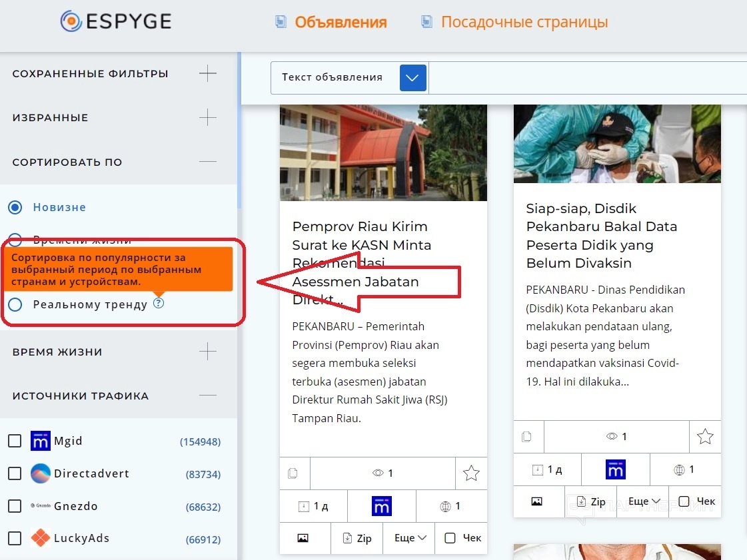The width and height of the screenshot is (747, 560).
Task: Image download icon on Pemprov Riau card
Action: (x=303, y=538)
